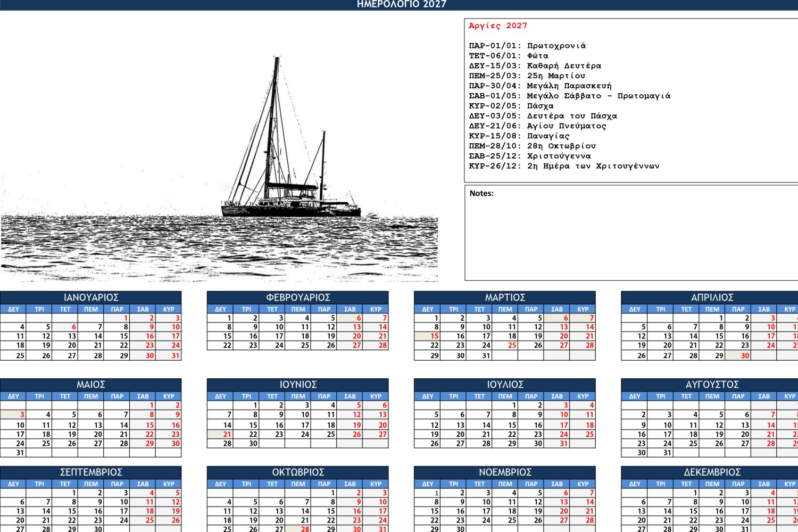798x532 pixels.
Task: Click the ΣΕΠΤΕΜΒΡΙΟΣ month header
Action: click(x=91, y=472)
